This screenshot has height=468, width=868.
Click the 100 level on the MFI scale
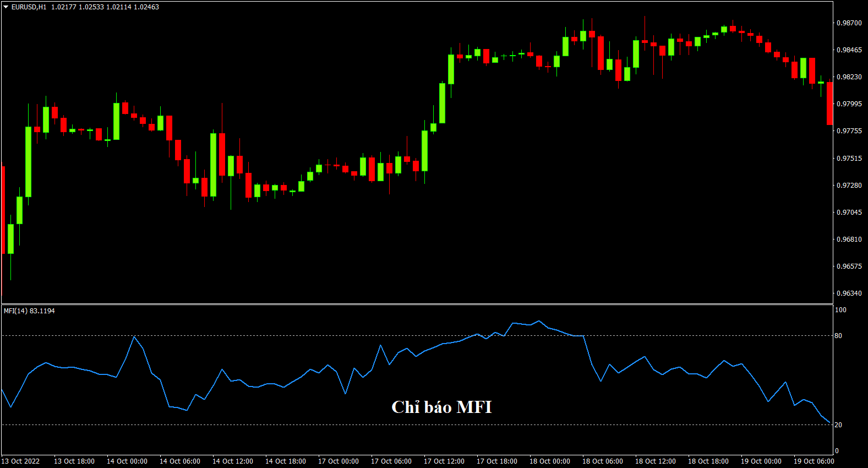pos(840,310)
